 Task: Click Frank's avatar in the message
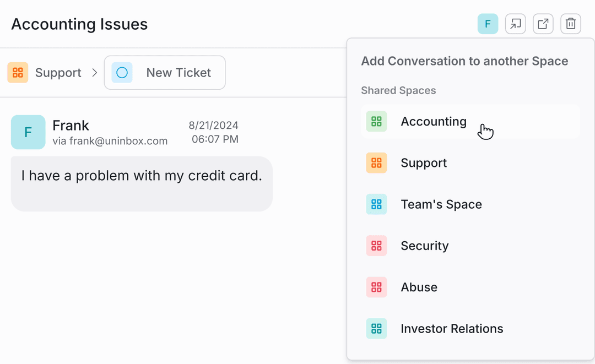[x=28, y=132]
